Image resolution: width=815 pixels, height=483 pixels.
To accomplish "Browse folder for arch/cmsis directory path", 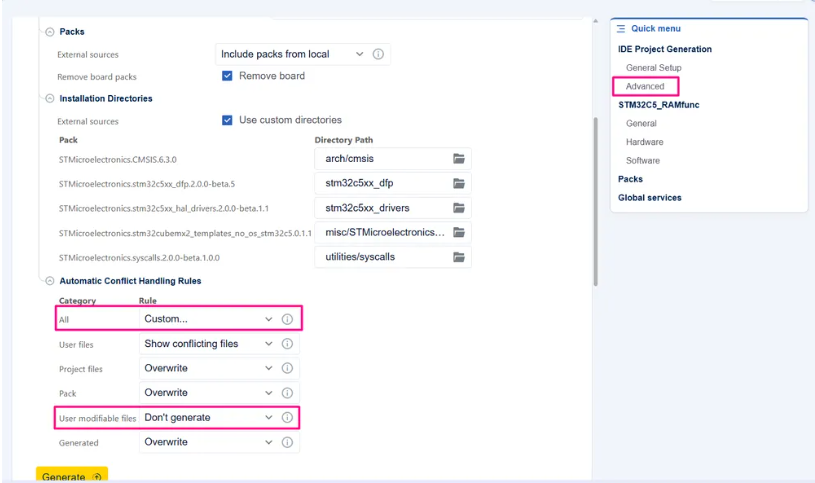I will [458, 159].
